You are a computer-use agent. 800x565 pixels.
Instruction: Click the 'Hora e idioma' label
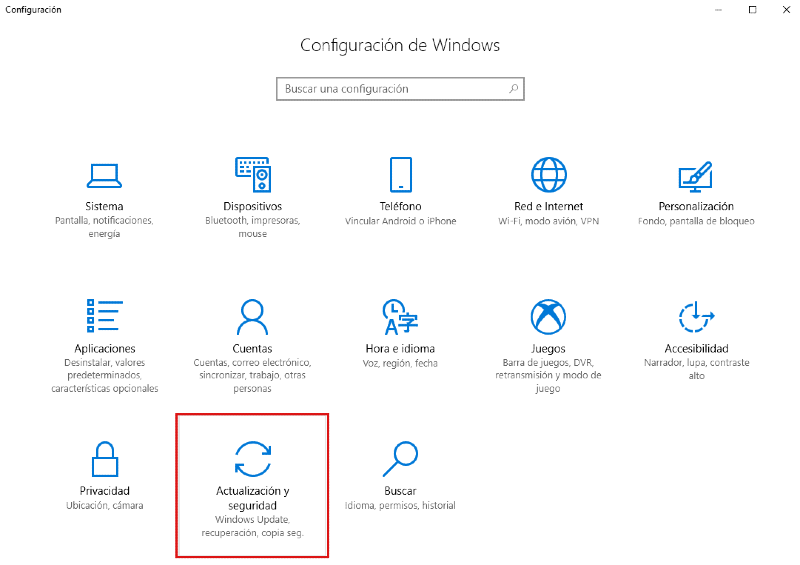(400, 349)
